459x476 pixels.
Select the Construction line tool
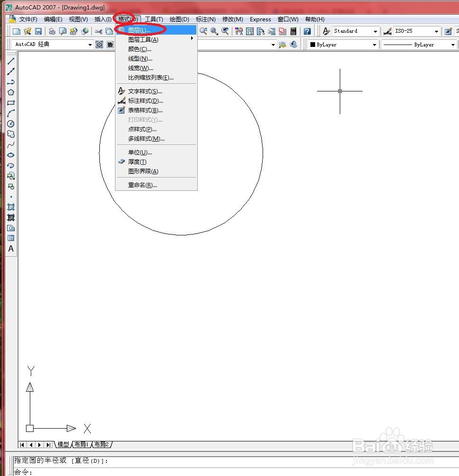pos(11,72)
